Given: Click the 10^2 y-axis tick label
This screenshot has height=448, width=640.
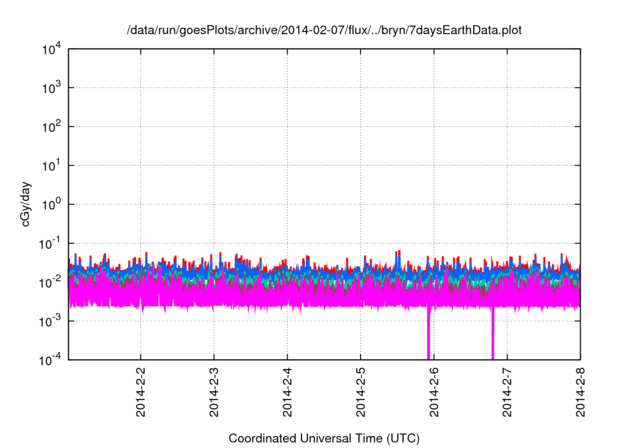Looking at the screenshot, I should point(51,126).
